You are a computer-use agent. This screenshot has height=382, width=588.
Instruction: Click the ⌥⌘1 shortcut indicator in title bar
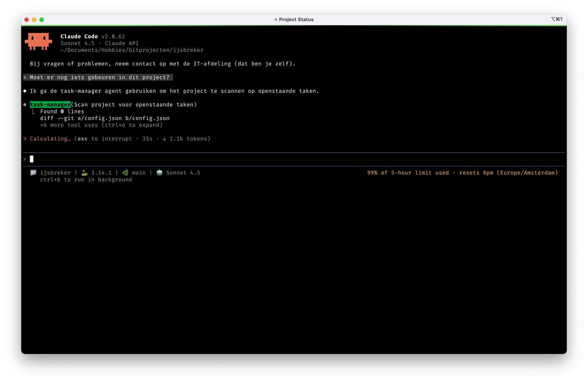tap(556, 19)
